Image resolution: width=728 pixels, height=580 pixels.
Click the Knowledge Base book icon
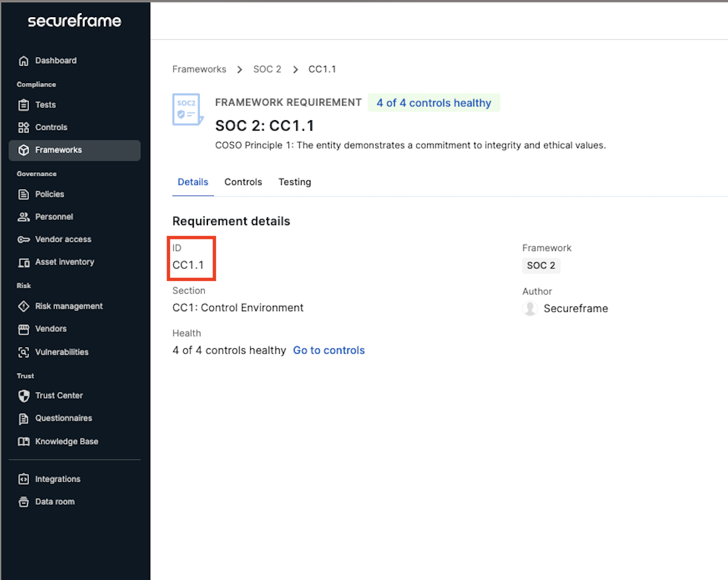24,441
